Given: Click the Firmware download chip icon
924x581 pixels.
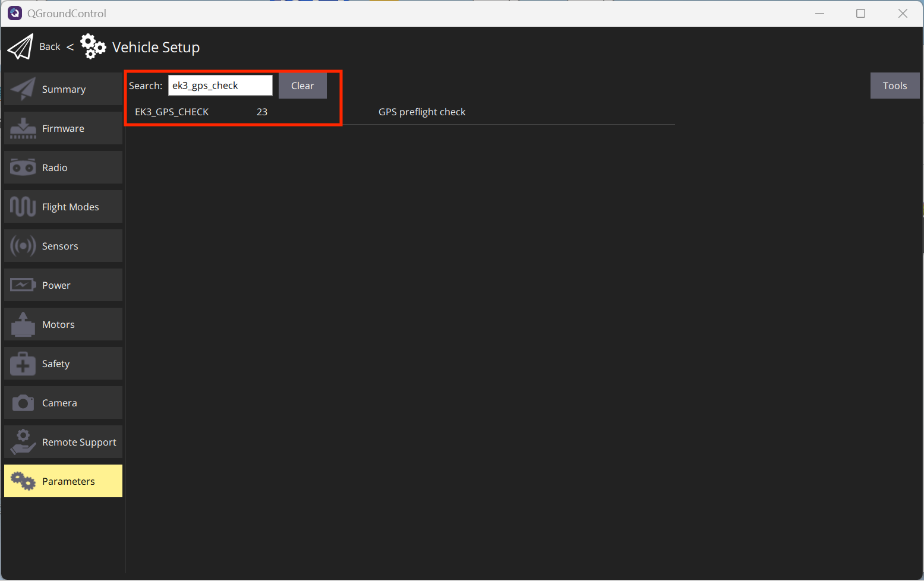Looking at the screenshot, I should [23, 128].
